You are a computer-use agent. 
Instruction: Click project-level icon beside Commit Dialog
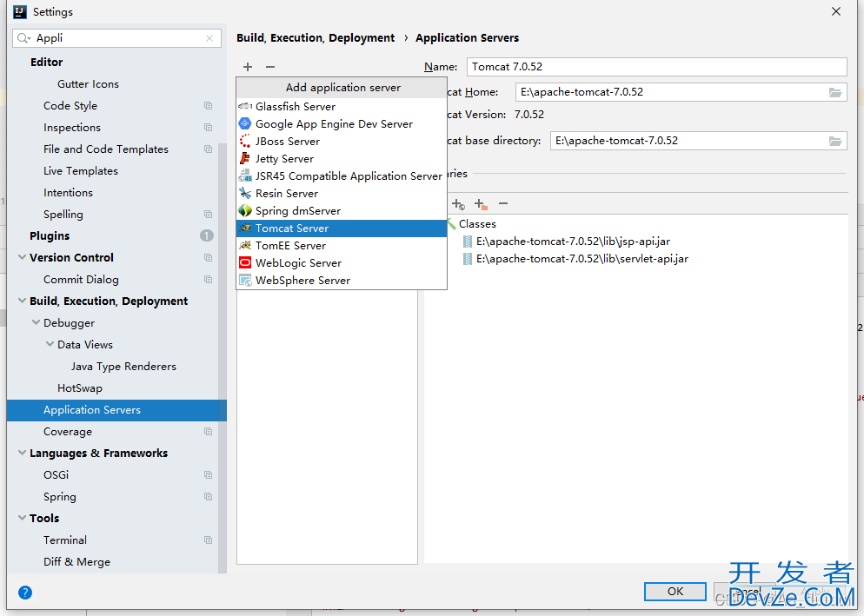coord(209,280)
